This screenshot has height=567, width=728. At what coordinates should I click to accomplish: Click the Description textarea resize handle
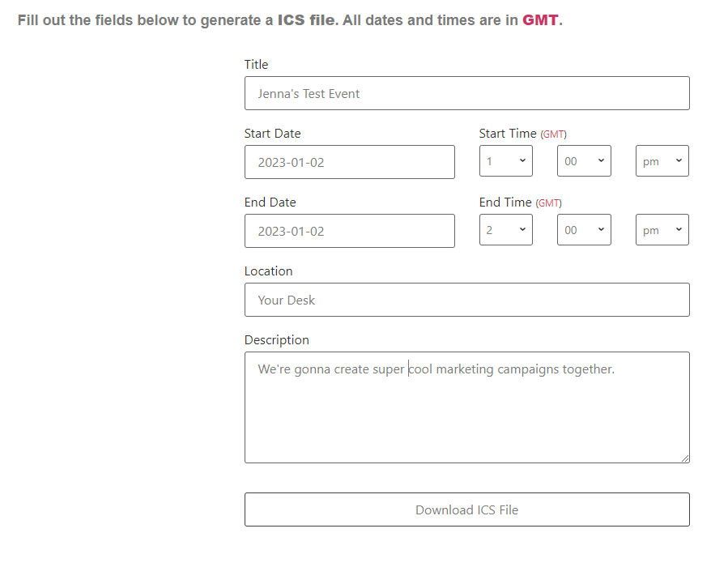[686, 459]
